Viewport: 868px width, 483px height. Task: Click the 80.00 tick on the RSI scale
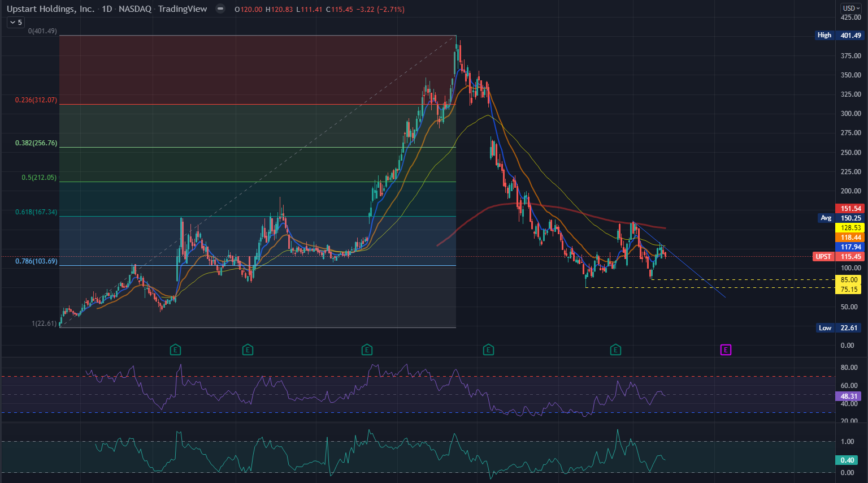click(849, 368)
